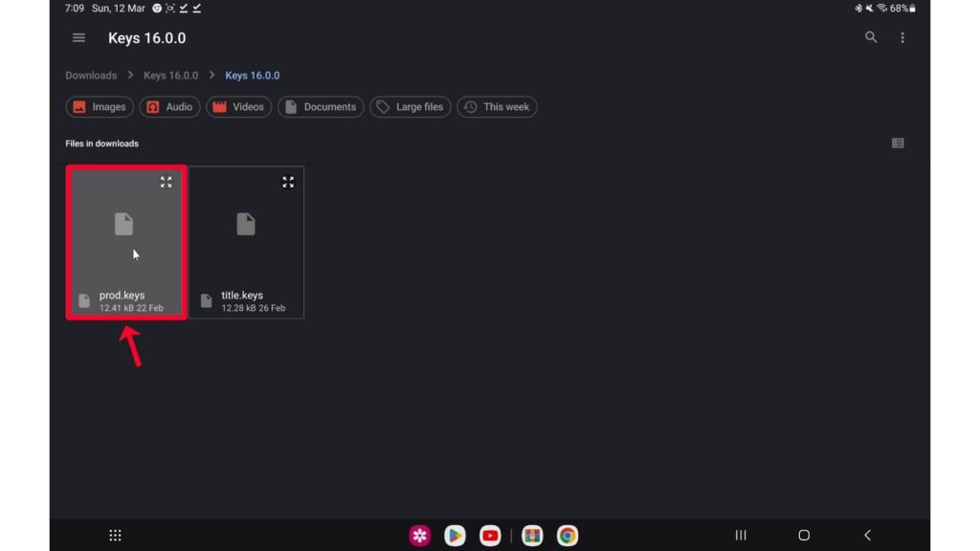Image resolution: width=980 pixels, height=551 pixels.
Task: Expand preview of prod.keys file
Action: click(166, 182)
